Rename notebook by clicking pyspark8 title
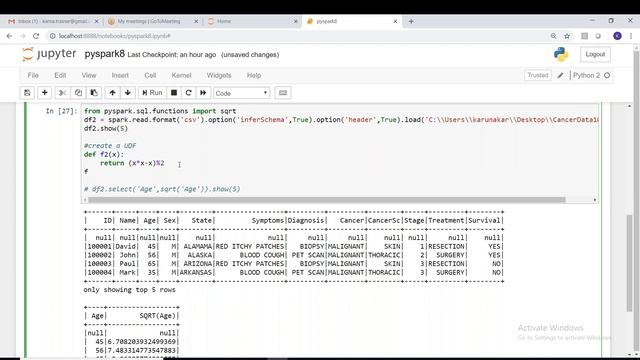 click(104, 54)
